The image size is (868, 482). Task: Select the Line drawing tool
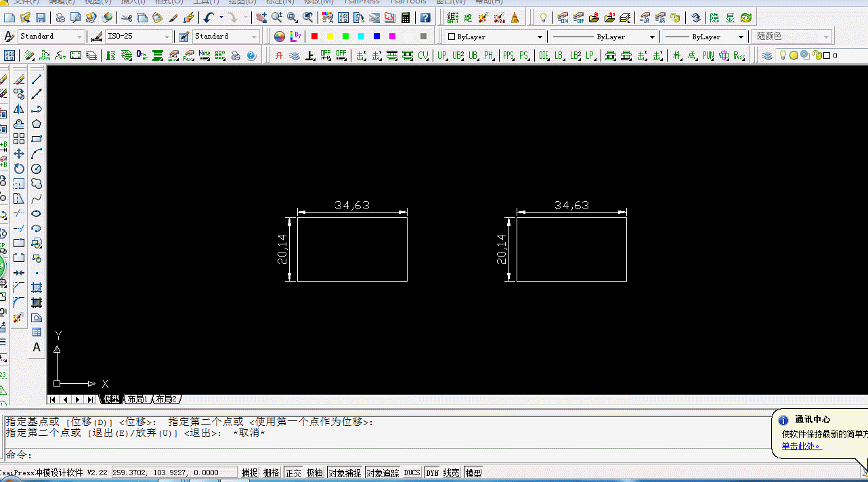[x=37, y=79]
